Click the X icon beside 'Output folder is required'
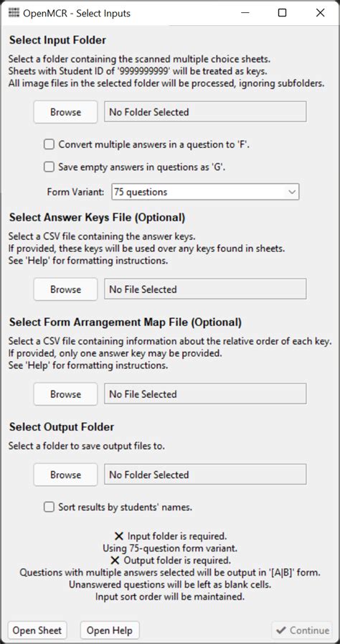Screen dimensions: 340x644 [115, 560]
